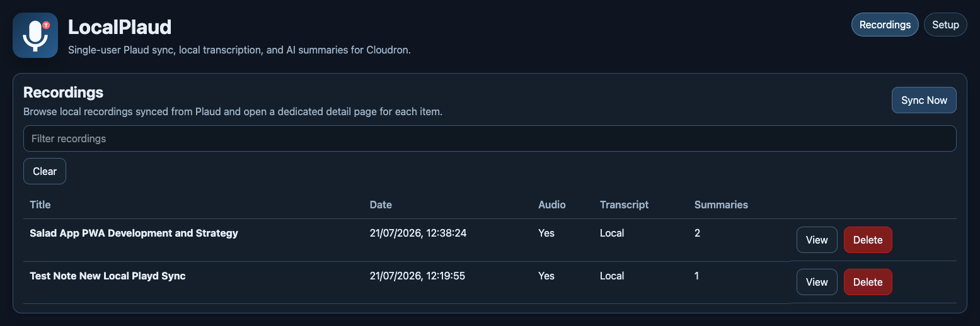Click the Transcript column header
The image size is (980, 326).
pos(624,205)
